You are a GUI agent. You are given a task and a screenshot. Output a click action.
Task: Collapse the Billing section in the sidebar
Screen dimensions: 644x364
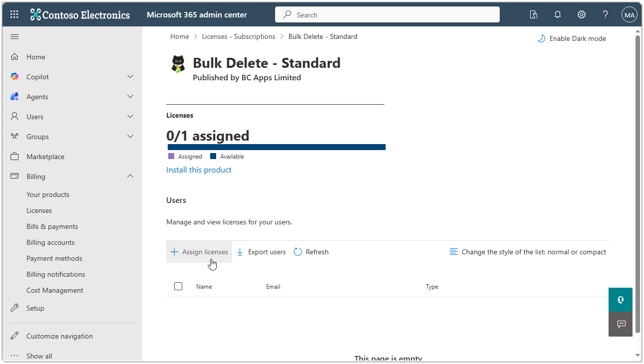(130, 176)
